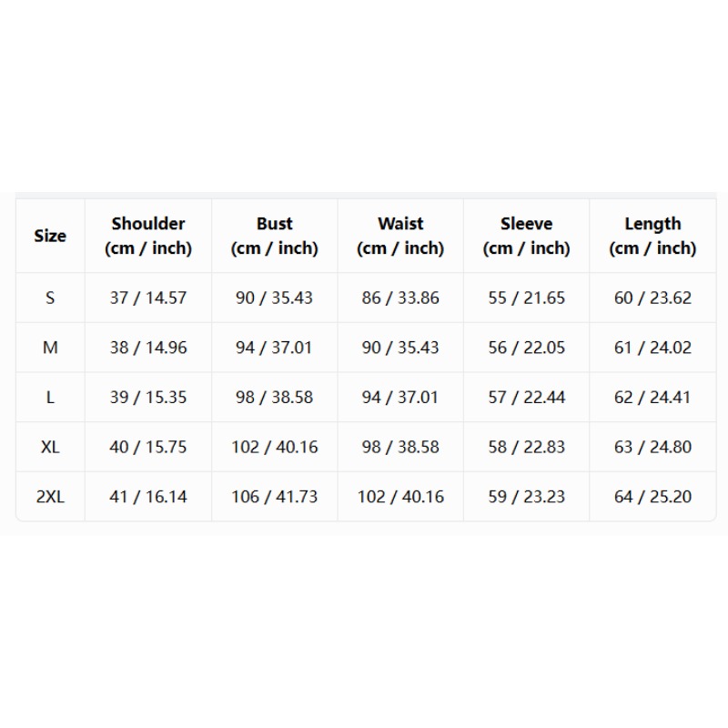The height and width of the screenshot is (728, 728).
Task: Click bust value 94 / 37.01
Action: point(274,348)
